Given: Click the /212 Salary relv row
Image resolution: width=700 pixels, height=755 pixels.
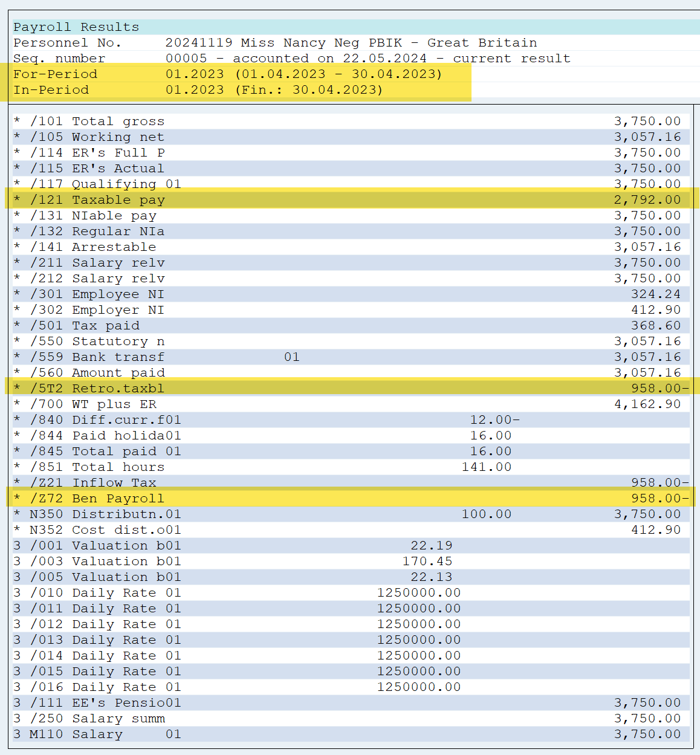Looking at the screenshot, I should pos(351,279).
